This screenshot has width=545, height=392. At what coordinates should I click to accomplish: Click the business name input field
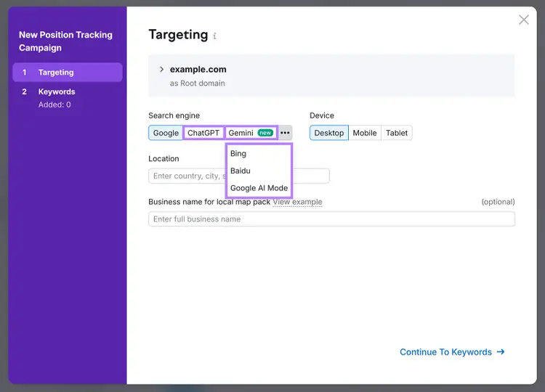coord(331,219)
